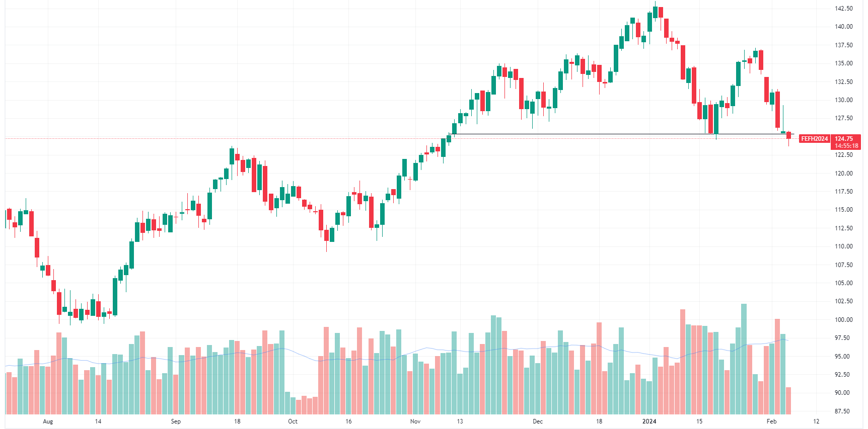Select the 87.50 price axis label
This screenshot has height=429, width=868.
pos(844,411)
